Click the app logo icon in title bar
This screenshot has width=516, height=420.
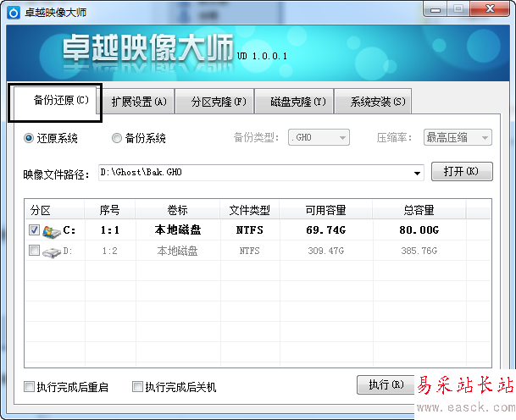tap(14, 13)
